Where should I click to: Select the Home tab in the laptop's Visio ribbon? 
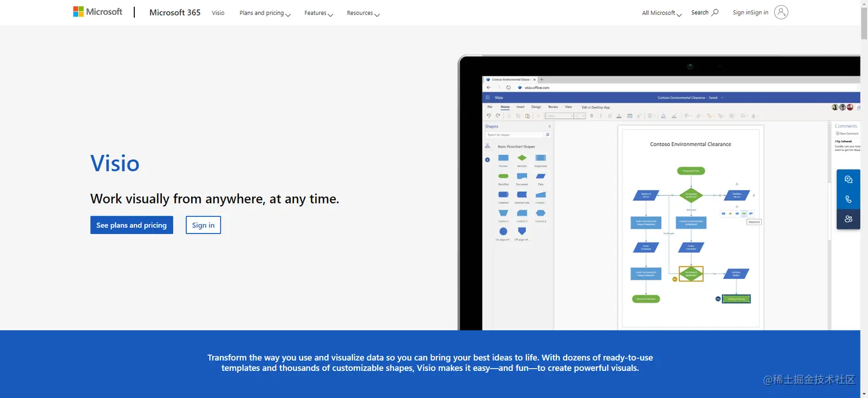click(x=505, y=107)
